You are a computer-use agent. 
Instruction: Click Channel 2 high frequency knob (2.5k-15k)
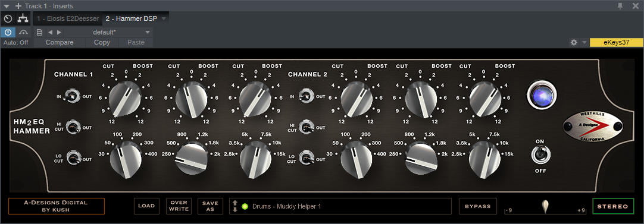point(485,159)
